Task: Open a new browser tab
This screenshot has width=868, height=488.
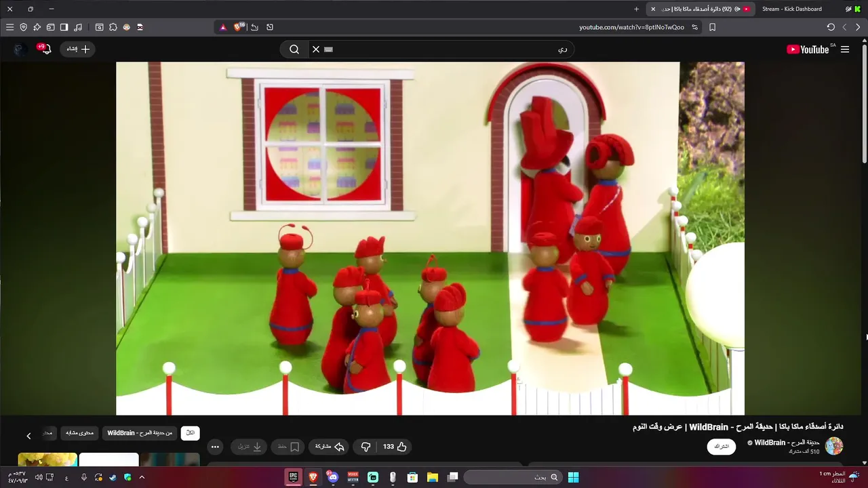Action: [x=636, y=9]
